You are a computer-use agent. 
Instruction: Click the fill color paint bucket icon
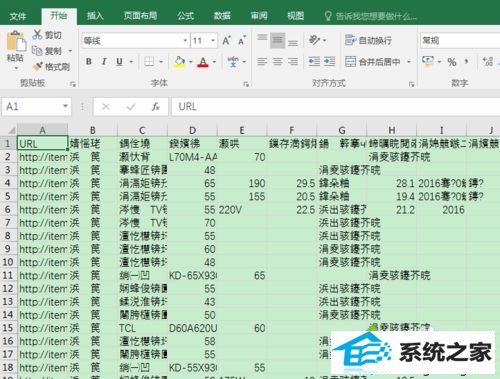click(180, 62)
